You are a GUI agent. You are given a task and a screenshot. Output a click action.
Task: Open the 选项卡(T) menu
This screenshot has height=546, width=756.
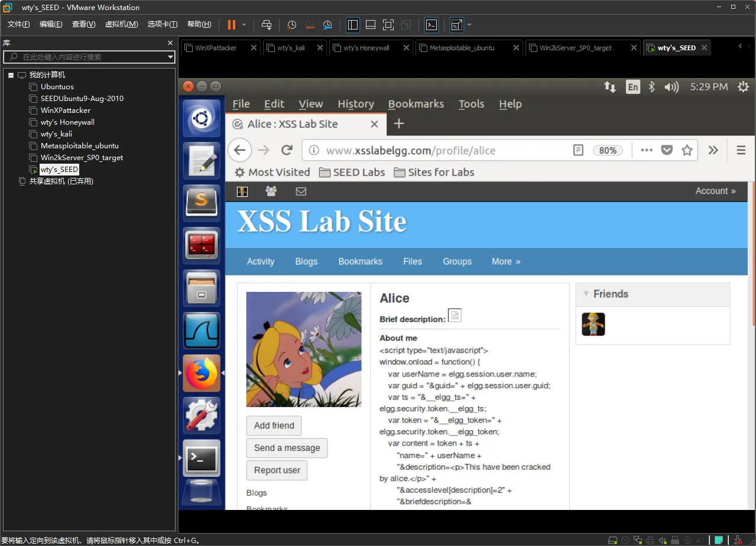click(163, 24)
